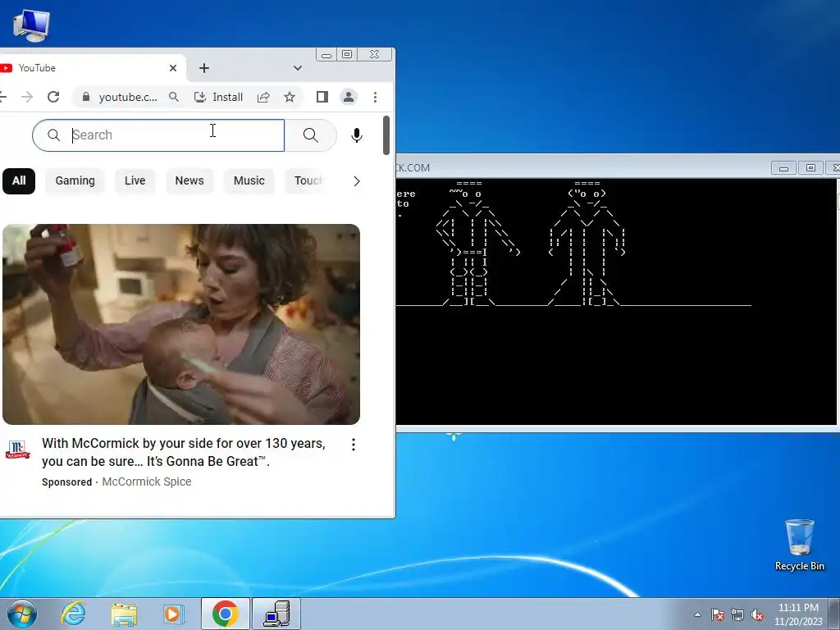
Task: Click the McCormick Spice advertiser name
Action: 146,482
